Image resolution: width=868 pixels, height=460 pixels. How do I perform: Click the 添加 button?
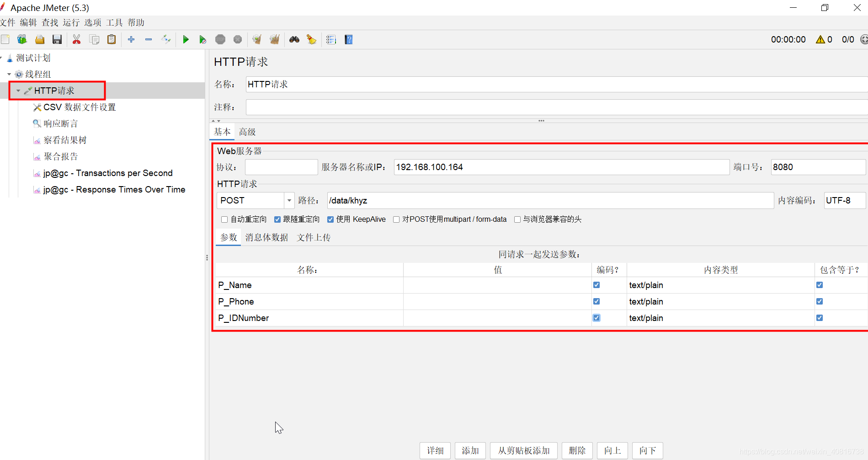[x=470, y=451]
